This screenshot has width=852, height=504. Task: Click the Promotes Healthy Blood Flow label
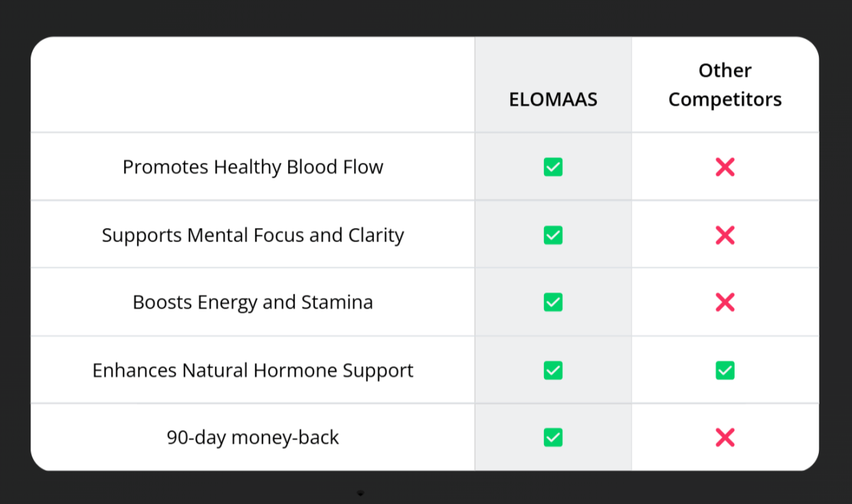[253, 167]
